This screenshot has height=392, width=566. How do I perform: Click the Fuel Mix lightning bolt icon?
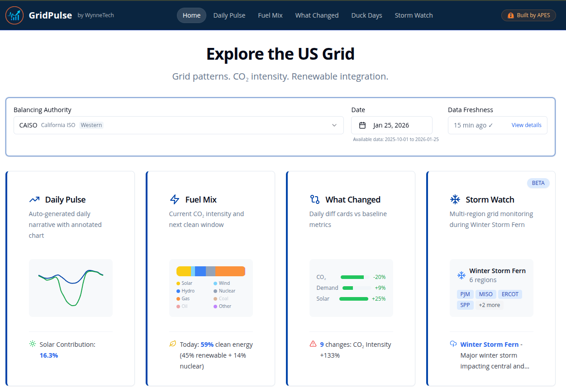174,199
